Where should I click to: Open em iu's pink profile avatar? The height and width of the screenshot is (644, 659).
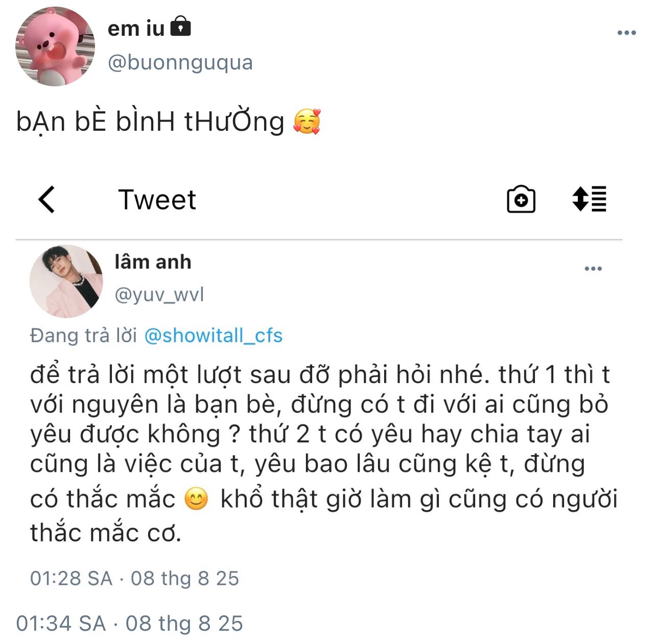pyautogui.click(x=55, y=46)
